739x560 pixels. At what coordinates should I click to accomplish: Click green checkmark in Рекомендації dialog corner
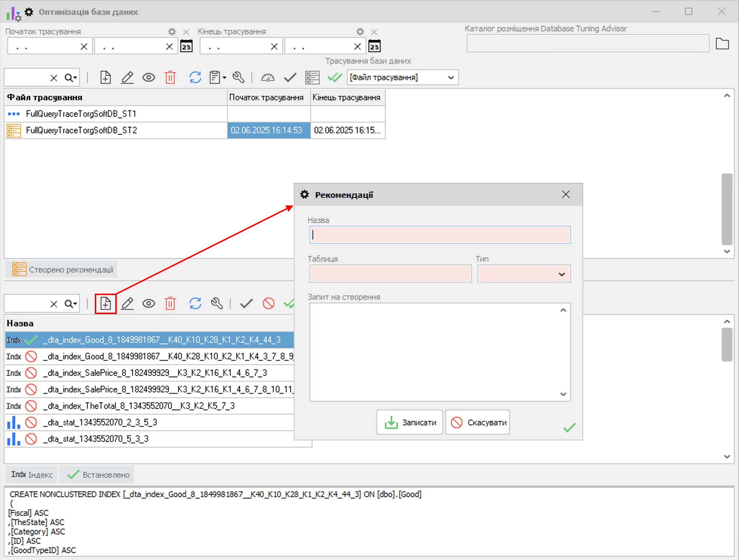pos(569,427)
